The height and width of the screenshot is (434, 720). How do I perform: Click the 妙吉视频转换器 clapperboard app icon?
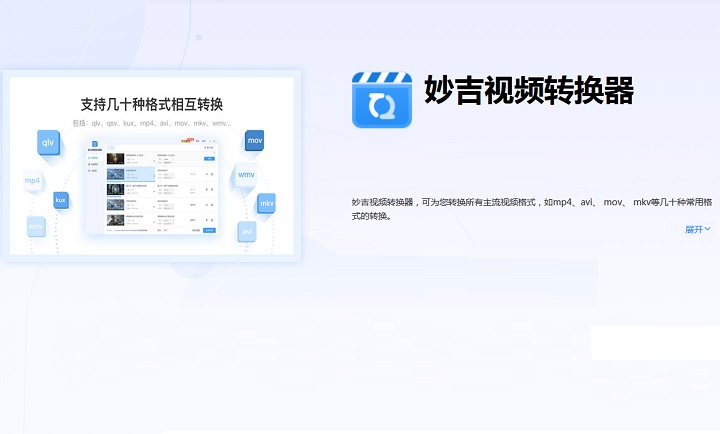[382, 100]
